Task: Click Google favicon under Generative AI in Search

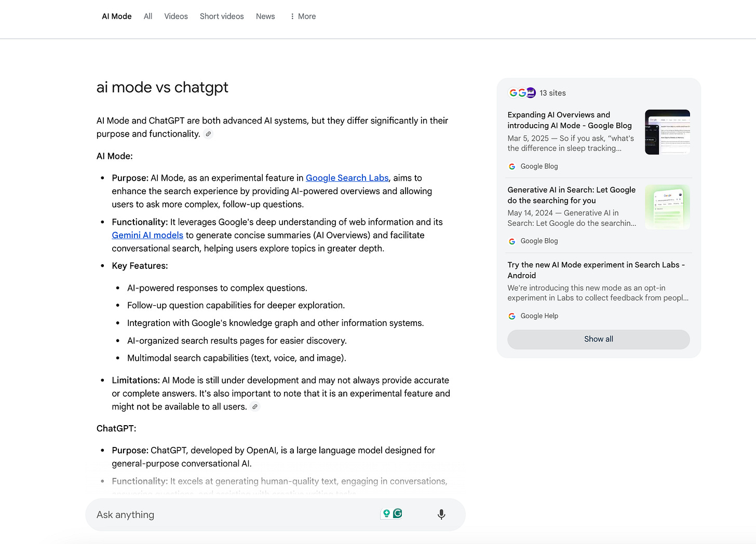Action: click(x=512, y=241)
